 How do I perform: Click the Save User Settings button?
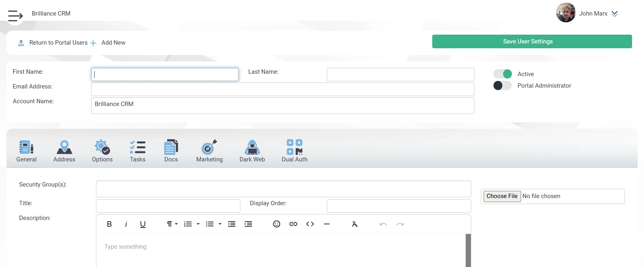click(x=532, y=41)
